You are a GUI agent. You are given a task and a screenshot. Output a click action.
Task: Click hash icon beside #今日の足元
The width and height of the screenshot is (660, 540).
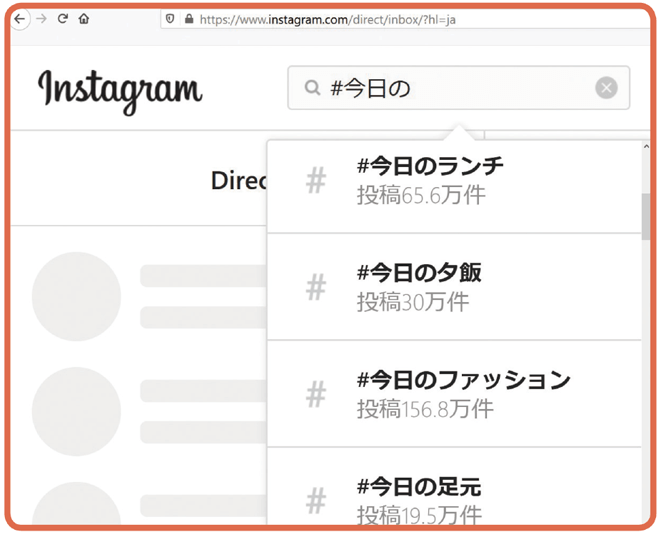(316, 500)
